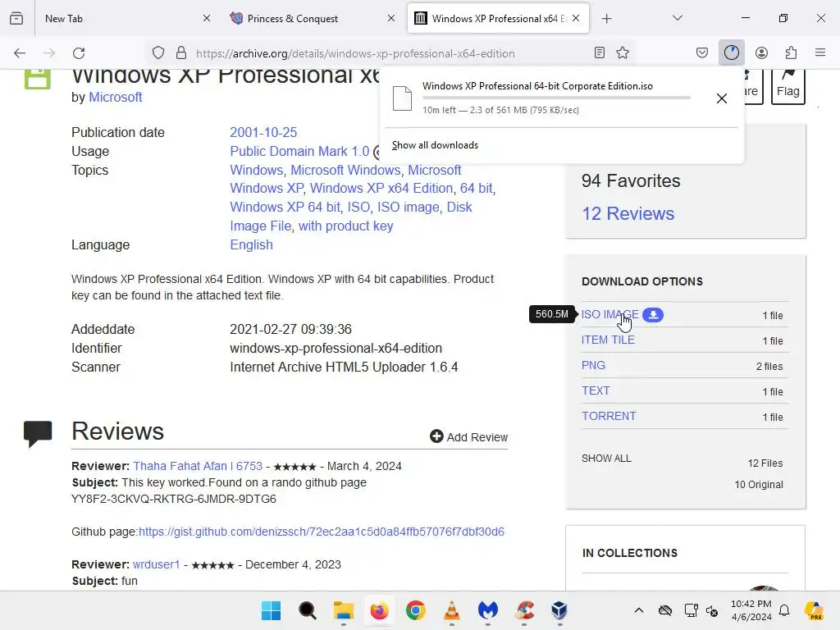This screenshot has height=630, width=840.
Task: Toggle reader view icon
Action: click(x=600, y=52)
